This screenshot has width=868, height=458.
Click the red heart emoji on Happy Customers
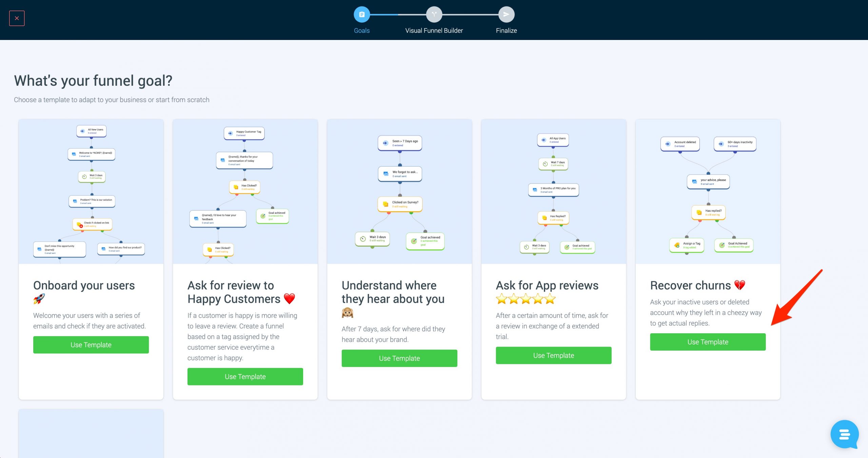click(x=289, y=299)
